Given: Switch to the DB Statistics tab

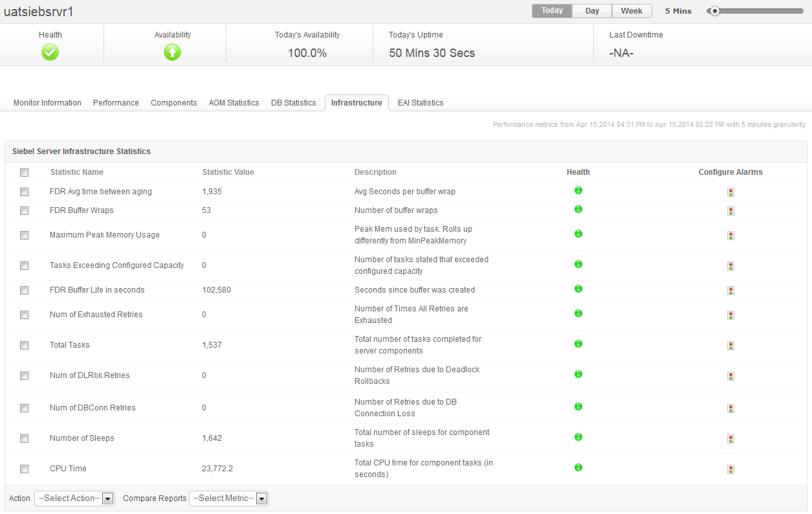Looking at the screenshot, I should 293,103.
